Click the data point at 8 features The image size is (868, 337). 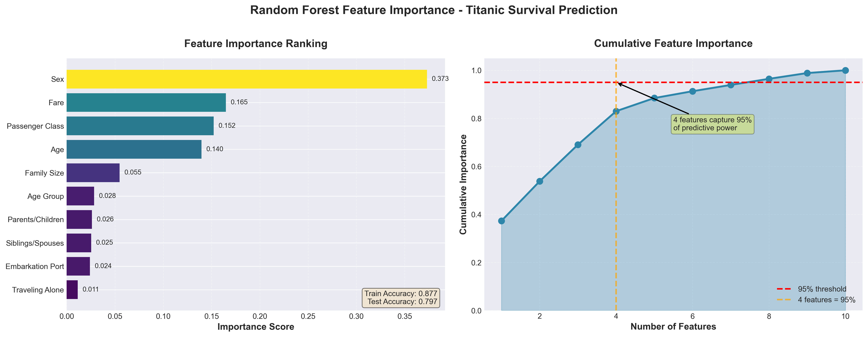(769, 79)
